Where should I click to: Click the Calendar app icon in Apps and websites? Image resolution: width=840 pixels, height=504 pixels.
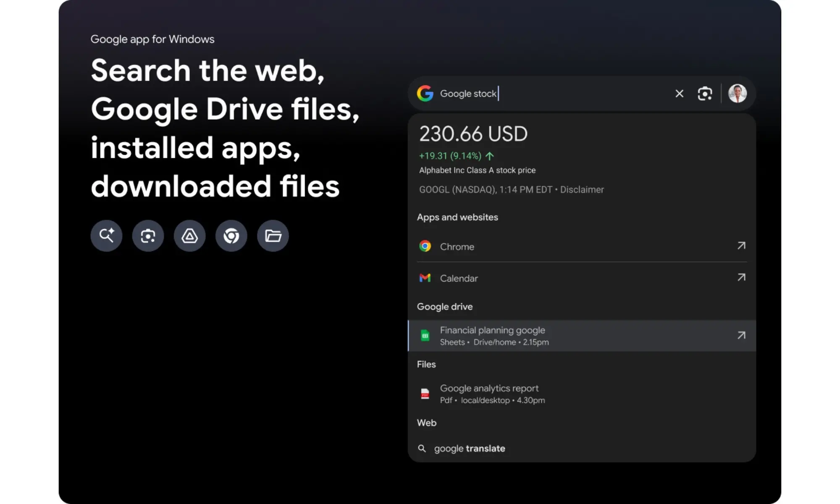pyautogui.click(x=425, y=278)
